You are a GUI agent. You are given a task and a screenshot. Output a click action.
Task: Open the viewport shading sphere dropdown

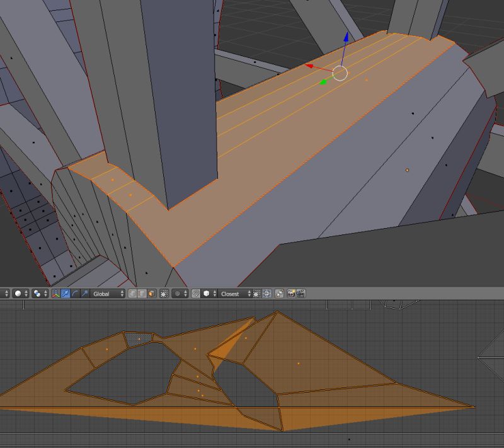(x=19, y=294)
